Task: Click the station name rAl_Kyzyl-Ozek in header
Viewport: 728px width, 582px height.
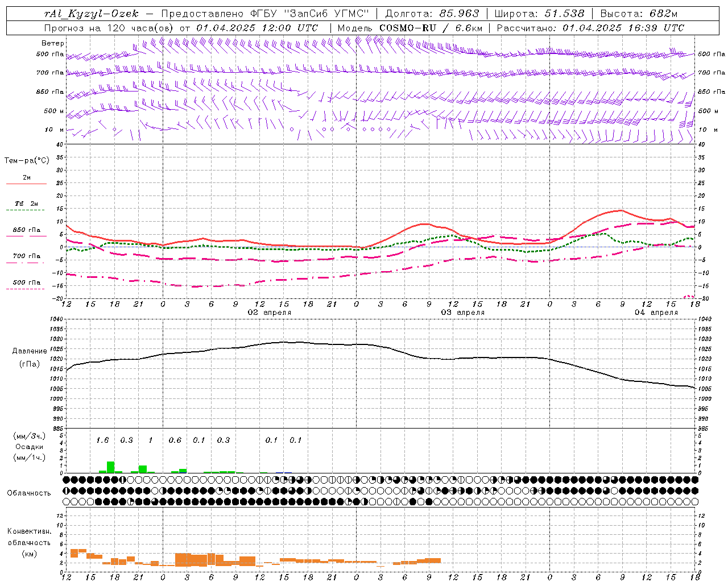Action: coord(91,14)
